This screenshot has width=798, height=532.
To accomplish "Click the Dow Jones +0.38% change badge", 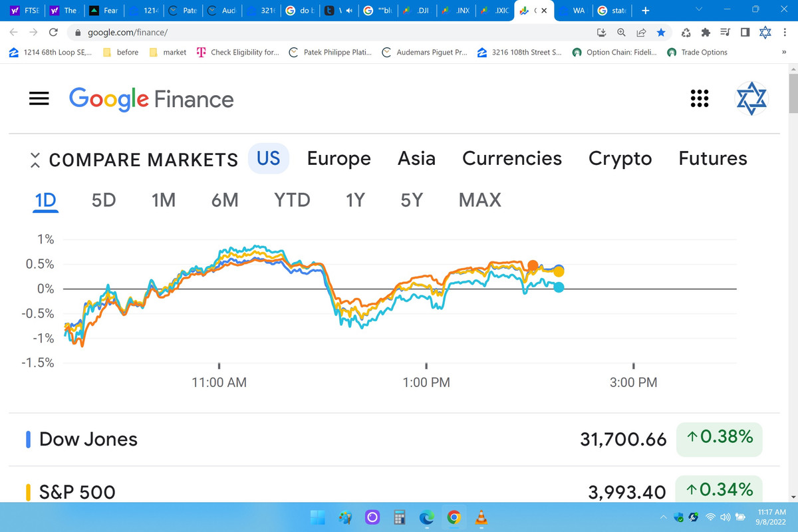I will 720,438.
